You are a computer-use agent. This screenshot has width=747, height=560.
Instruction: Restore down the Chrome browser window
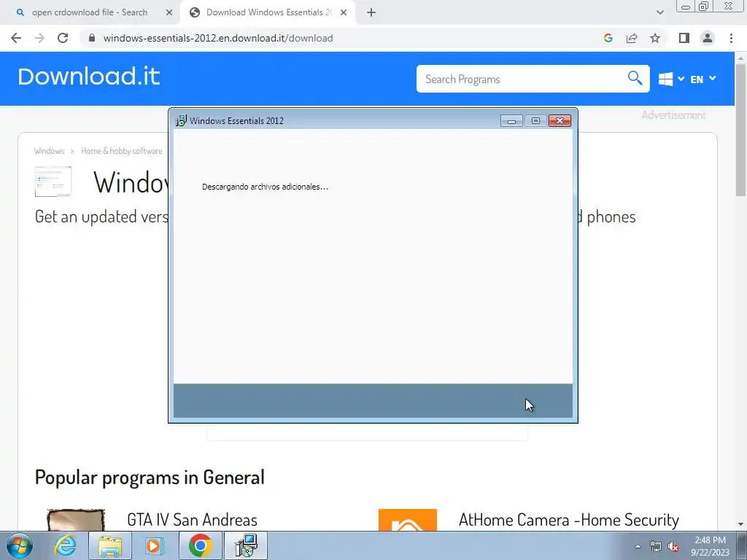703,6
